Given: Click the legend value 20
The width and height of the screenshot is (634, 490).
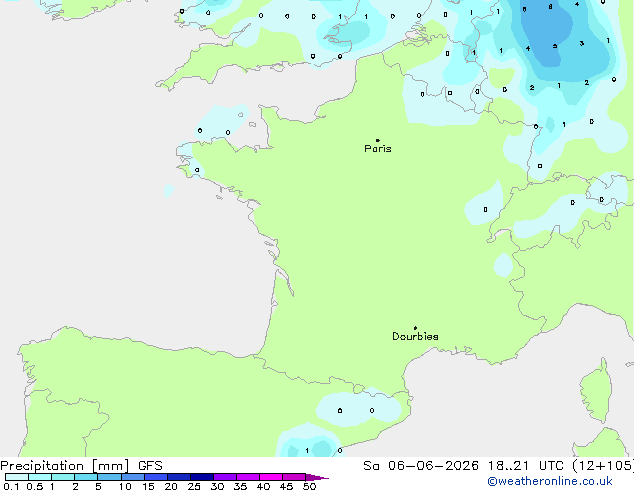Looking at the screenshot, I should tap(171, 486).
